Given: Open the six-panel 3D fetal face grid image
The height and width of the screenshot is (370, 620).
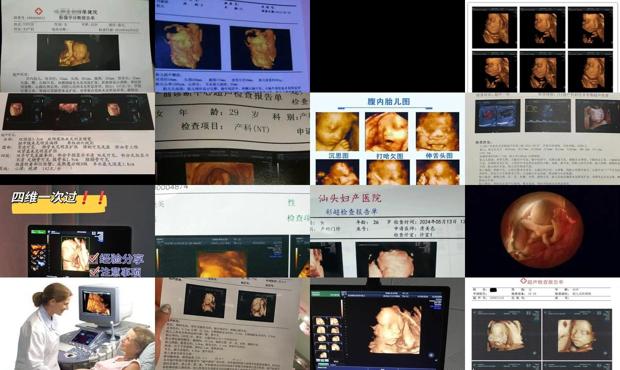Looking at the screenshot, I should [542, 46].
